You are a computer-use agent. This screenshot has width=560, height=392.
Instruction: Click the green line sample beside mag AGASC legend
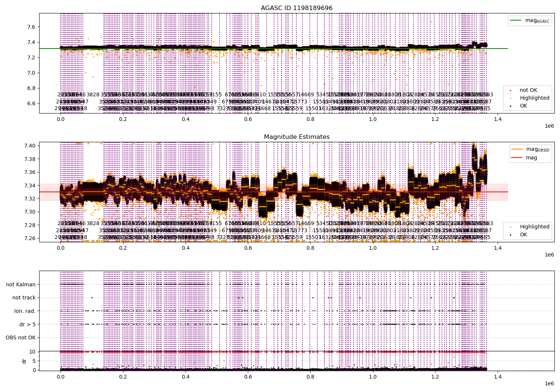tap(516, 21)
